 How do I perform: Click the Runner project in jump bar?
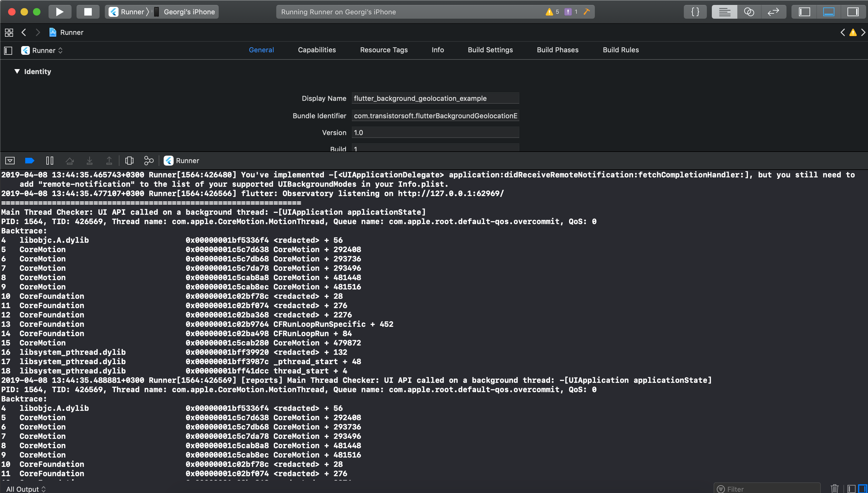tap(66, 32)
